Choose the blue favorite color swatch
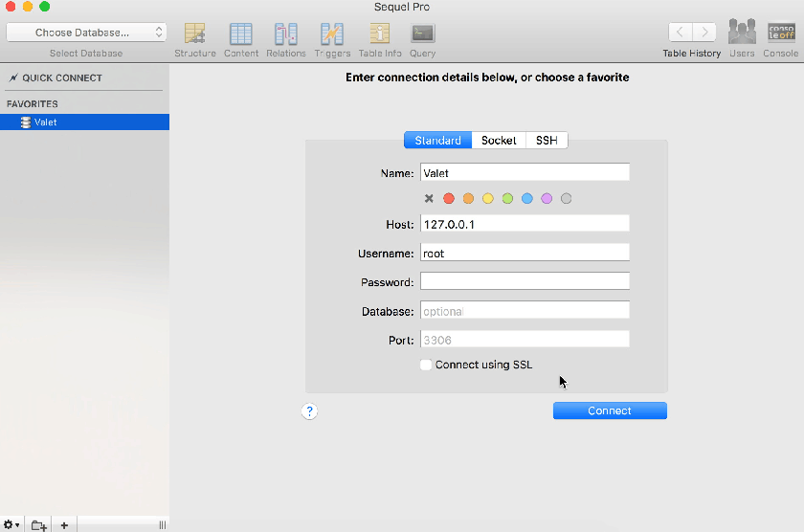 [x=527, y=199]
